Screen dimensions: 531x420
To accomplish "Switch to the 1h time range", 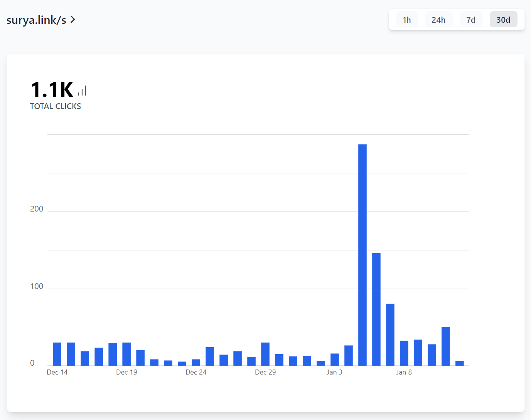I will pyautogui.click(x=406, y=20).
